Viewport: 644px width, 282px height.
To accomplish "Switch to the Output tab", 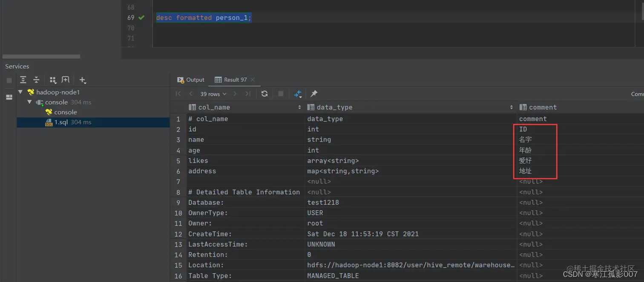I will 191,80.
